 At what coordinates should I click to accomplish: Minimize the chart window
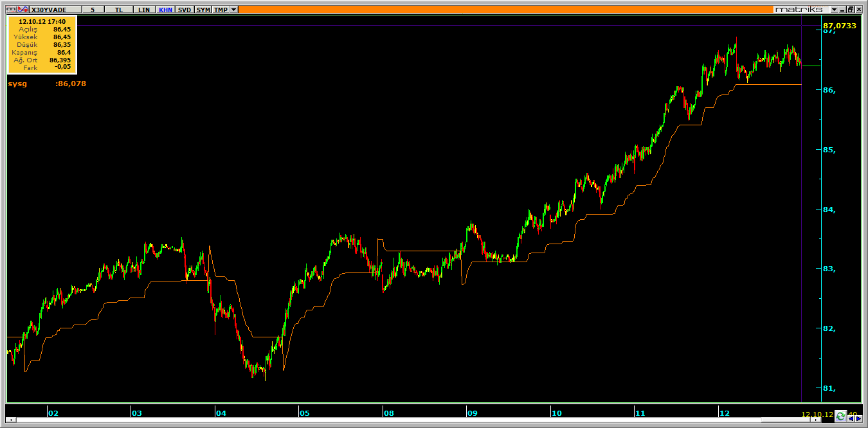pyautogui.click(x=842, y=10)
